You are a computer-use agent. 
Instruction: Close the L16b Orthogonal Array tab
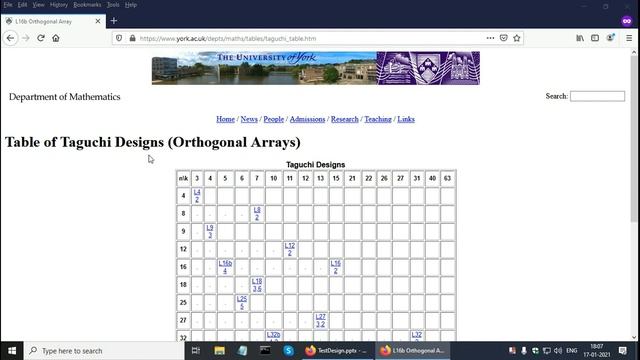[98, 21]
